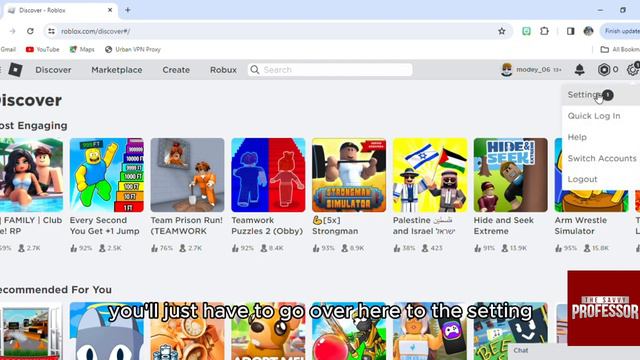Reload the page with refresh icon
Image resolution: width=640 pixels, height=360 pixels.
tap(30, 31)
